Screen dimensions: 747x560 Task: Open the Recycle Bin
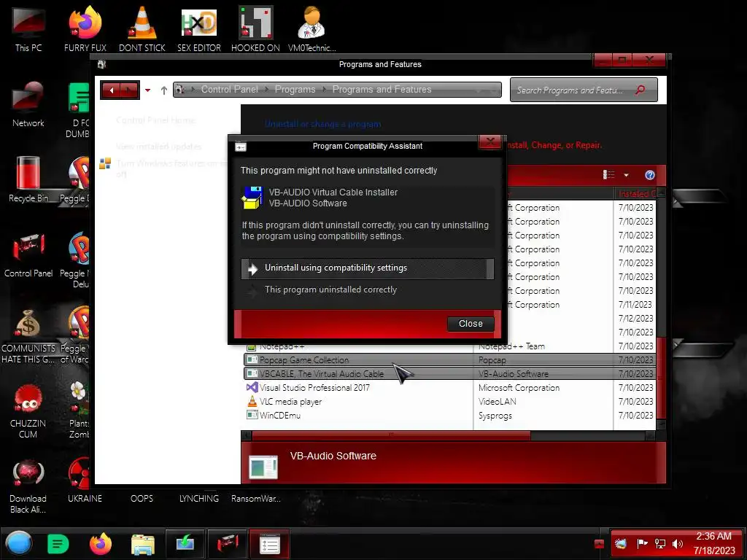point(28,179)
